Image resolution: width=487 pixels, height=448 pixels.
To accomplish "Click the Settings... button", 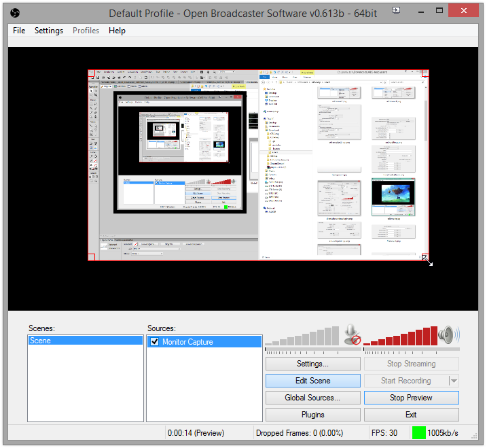I will coord(312,364).
